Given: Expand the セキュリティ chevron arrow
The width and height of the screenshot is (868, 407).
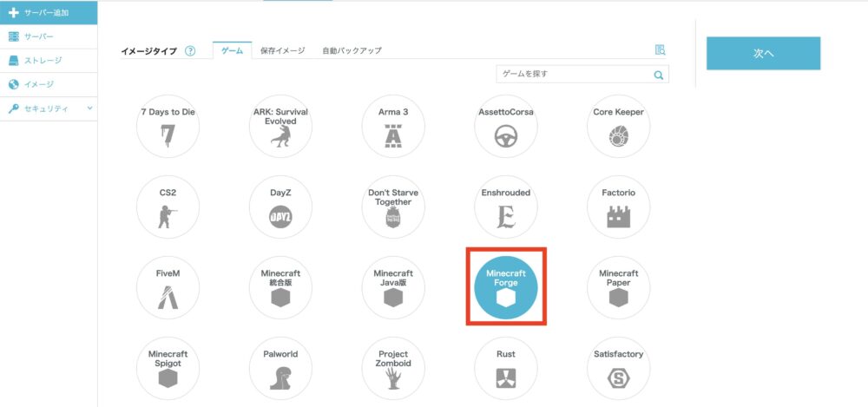Looking at the screenshot, I should coord(89,108).
